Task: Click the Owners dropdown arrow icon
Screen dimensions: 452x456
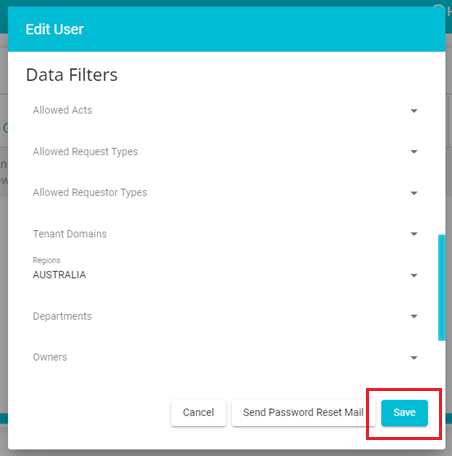Action: pos(414,358)
